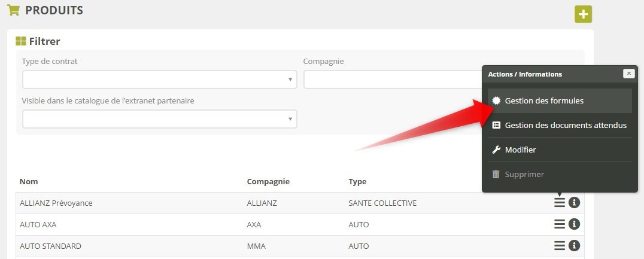This screenshot has height=259, width=644.
Task: Expand the extranet partenaire visibility dropdown
Action: pos(159,119)
